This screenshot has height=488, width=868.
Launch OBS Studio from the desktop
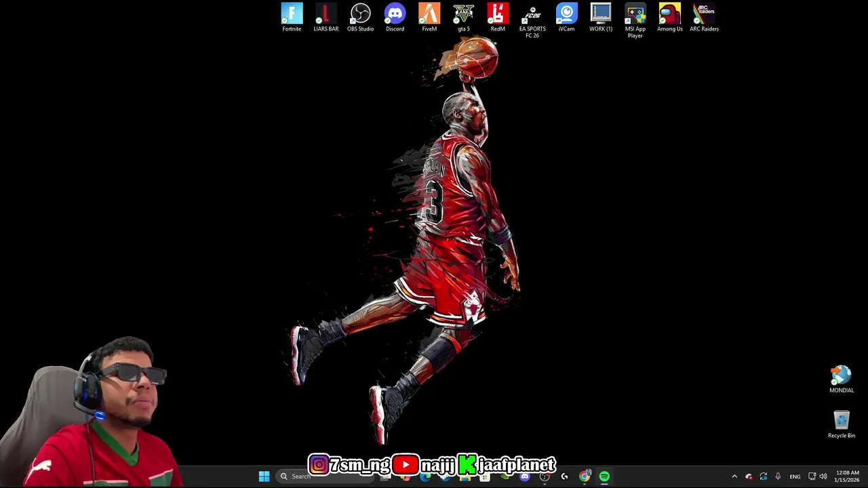tap(360, 18)
